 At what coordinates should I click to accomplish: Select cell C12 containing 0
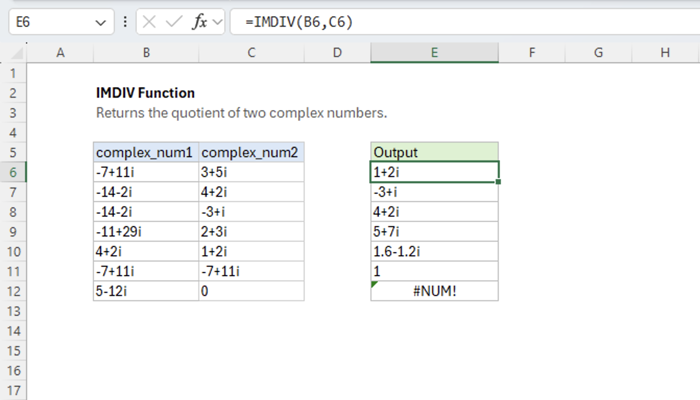tap(251, 292)
